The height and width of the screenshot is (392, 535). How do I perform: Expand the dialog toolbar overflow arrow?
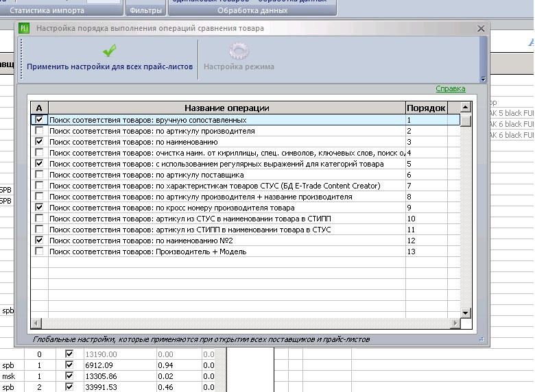coord(483,79)
